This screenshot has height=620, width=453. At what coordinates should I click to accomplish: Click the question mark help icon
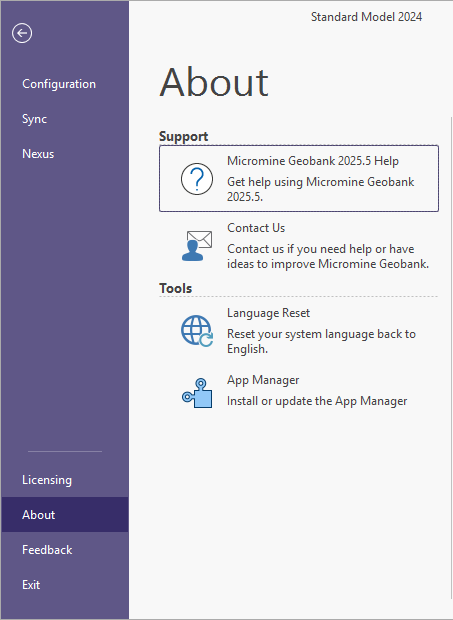(x=197, y=179)
